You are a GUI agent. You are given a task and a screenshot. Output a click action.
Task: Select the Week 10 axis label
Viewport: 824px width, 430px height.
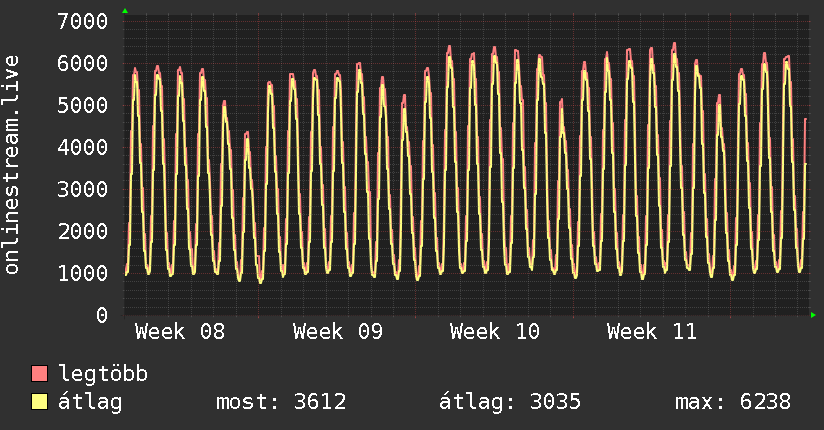click(495, 332)
